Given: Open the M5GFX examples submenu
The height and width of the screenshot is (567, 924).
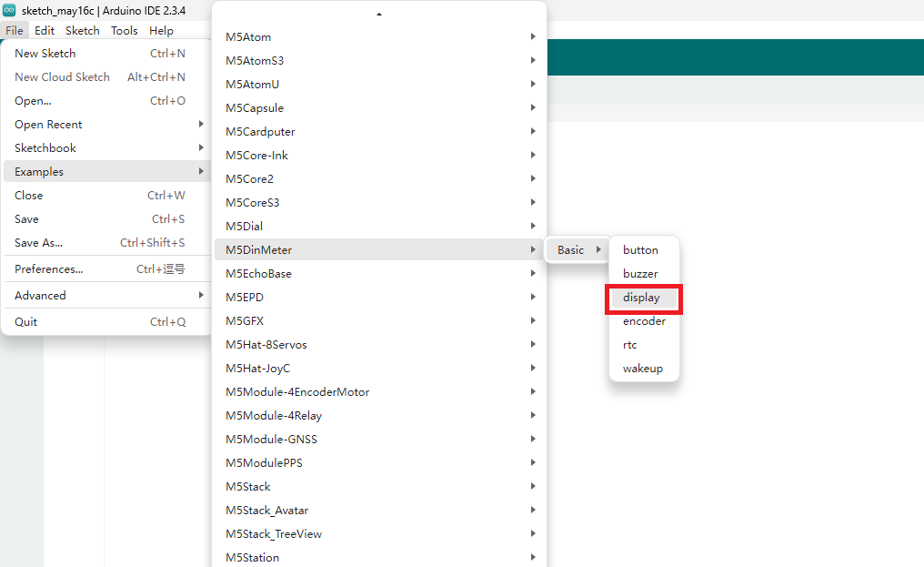Looking at the screenshot, I should pos(379,320).
